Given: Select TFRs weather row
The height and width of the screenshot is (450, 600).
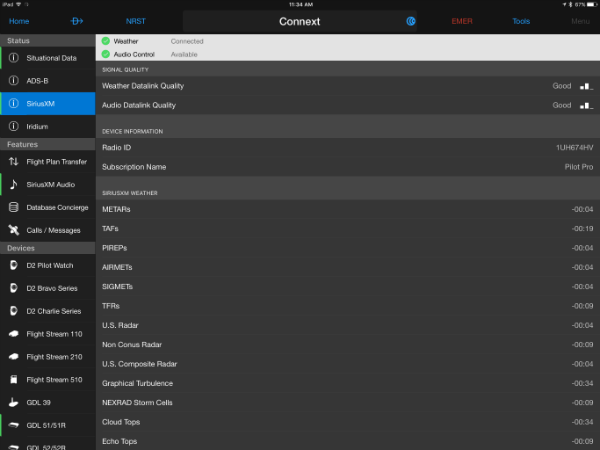Looking at the screenshot, I should 348,306.
